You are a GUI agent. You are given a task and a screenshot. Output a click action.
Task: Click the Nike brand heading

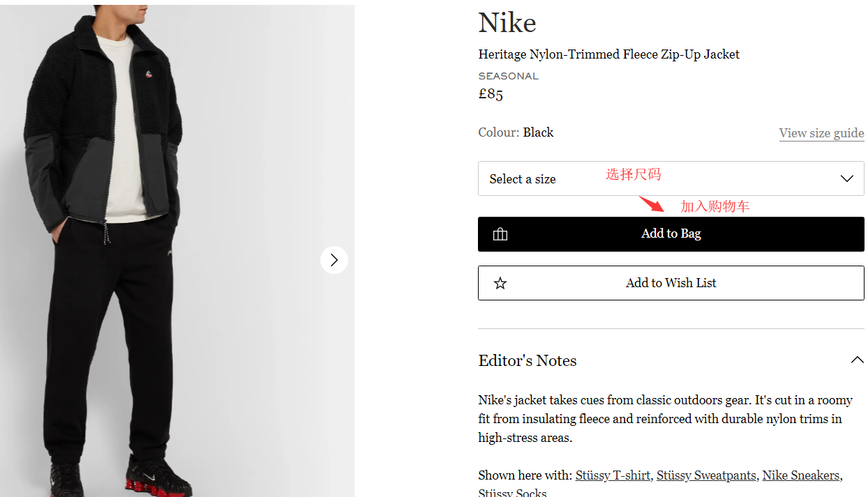point(507,23)
